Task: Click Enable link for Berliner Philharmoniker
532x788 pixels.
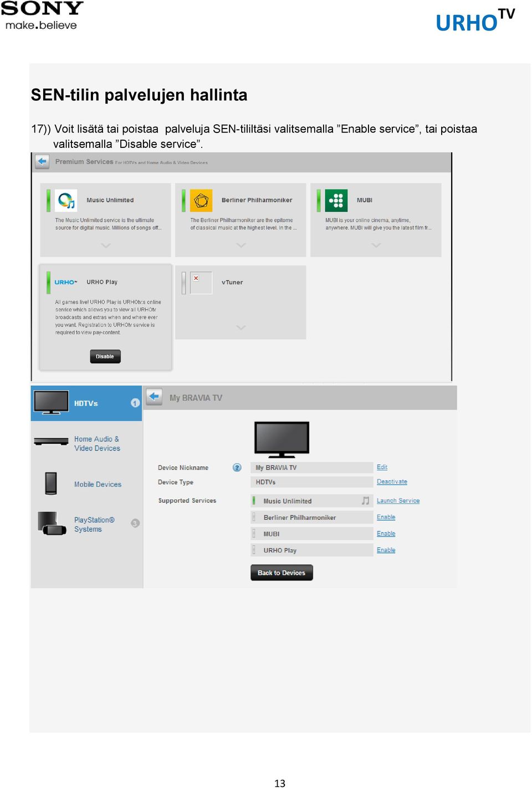Action: [x=386, y=517]
